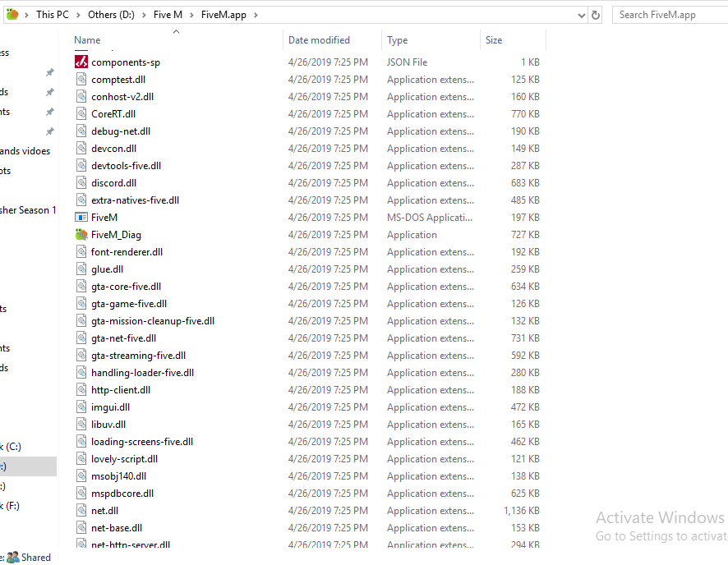This screenshot has height=565, width=728.
Task: Click the Search FiveM.app field
Action: [667, 15]
